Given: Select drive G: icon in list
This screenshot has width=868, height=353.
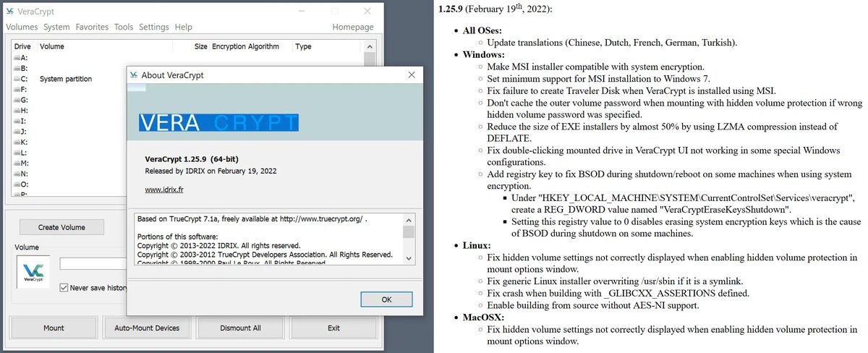Looking at the screenshot, I should pyautogui.click(x=17, y=100).
